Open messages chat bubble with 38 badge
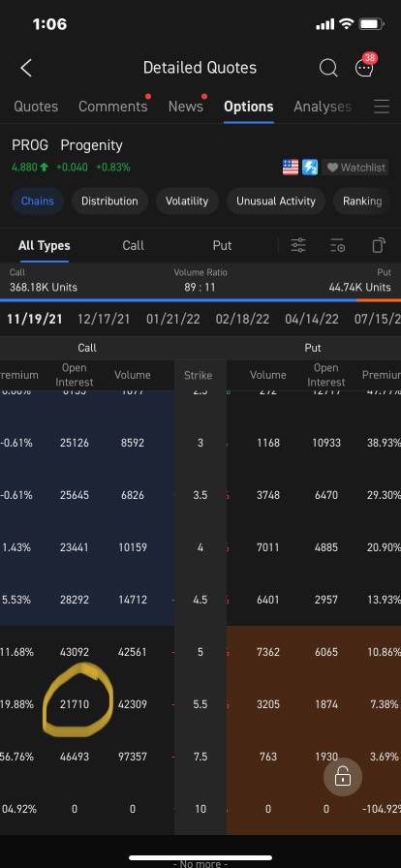Viewport: 401px width, 868px height. coord(365,65)
